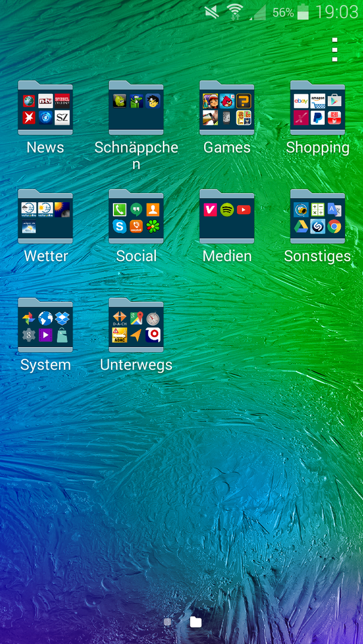Select the folder-shaped page indicator
This screenshot has height=644, width=363.
196,622
